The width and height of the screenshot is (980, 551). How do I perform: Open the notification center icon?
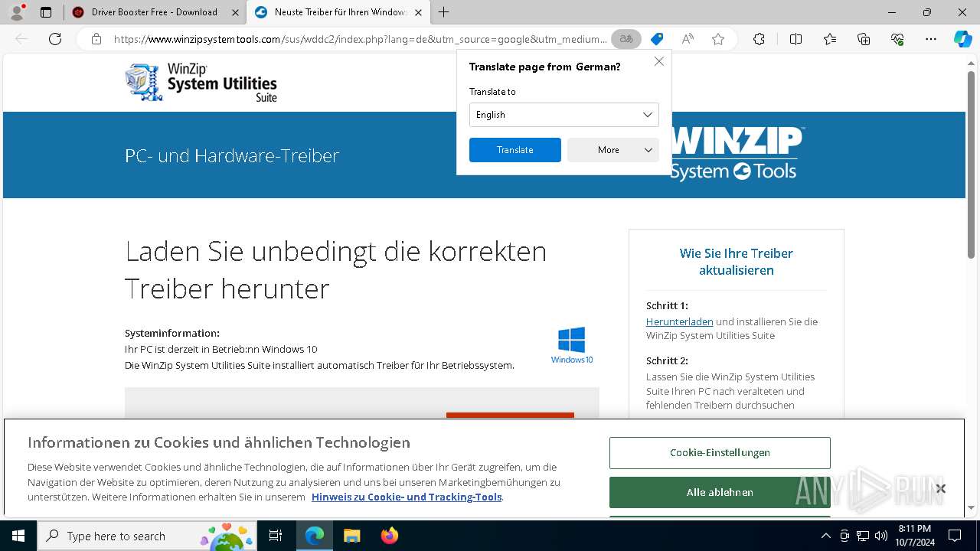(955, 536)
